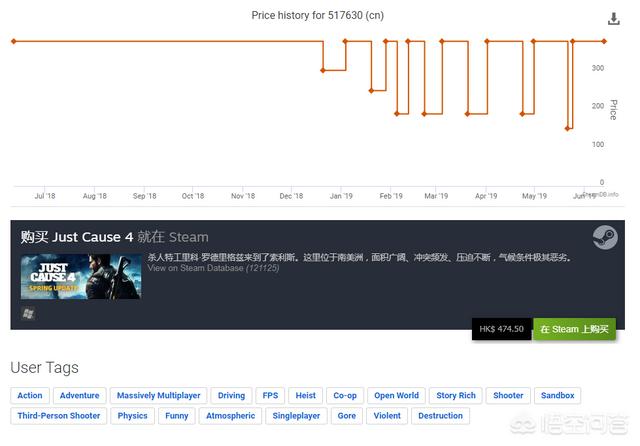Click the Windows platform icon
The width and height of the screenshot is (640, 446).
pyautogui.click(x=28, y=314)
